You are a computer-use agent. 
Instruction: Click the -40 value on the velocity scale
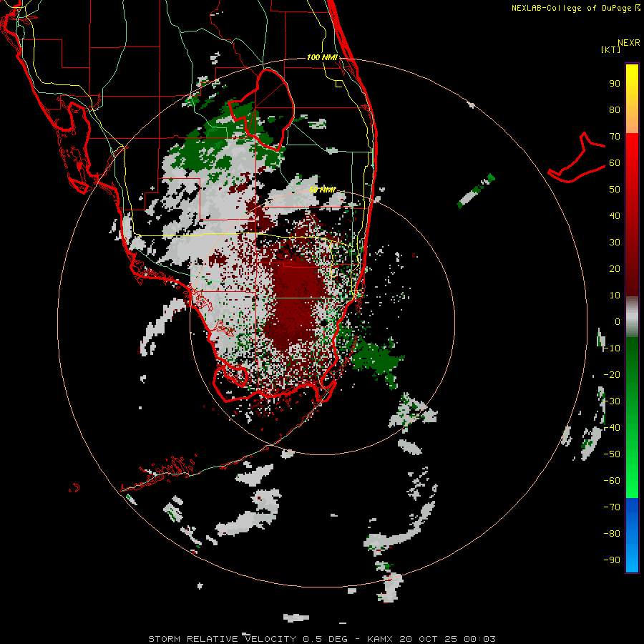click(612, 428)
